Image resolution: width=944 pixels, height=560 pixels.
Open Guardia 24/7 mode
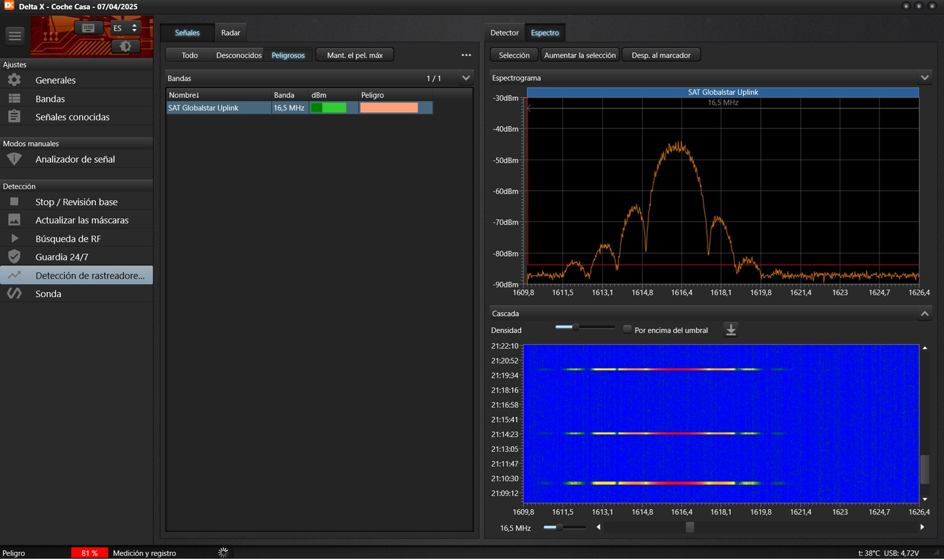coord(76,257)
